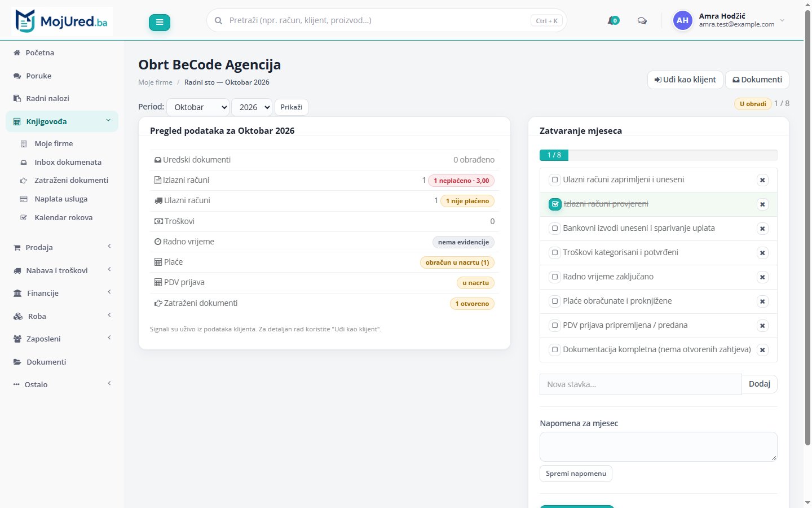Tick 'Radno vrijeme zaključano' checkbox
Viewport: 812px width, 508px height.
tap(555, 277)
